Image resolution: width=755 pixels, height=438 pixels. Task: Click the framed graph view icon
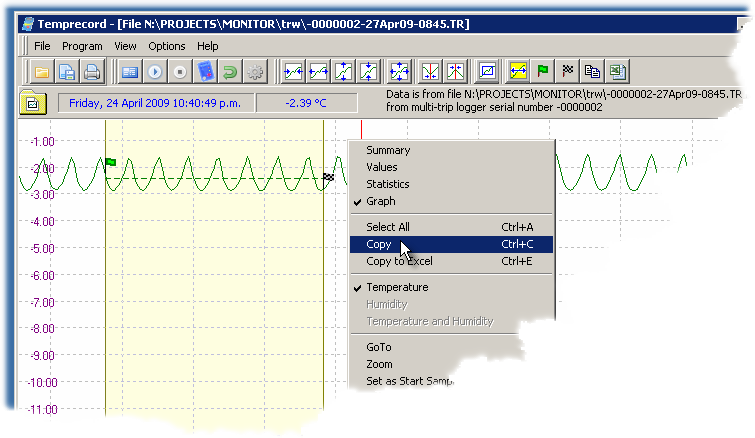click(487, 72)
